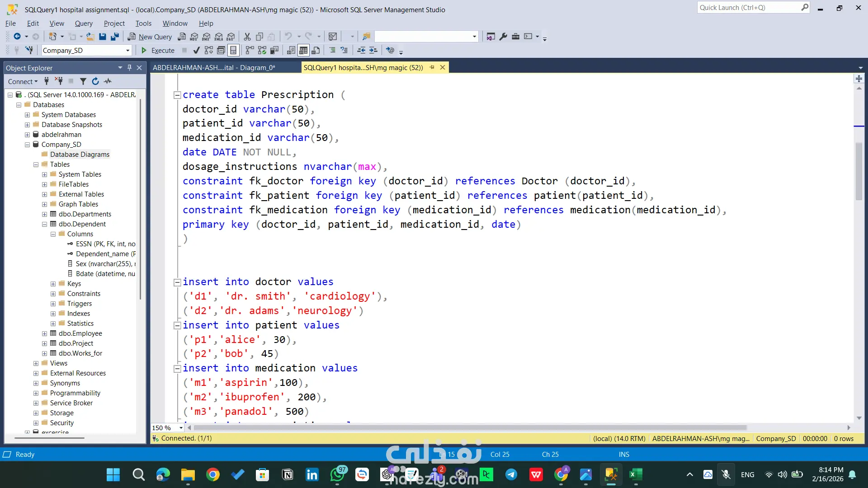Click the Cut scissors icon
Viewport: 868px width, 488px height.
click(247, 37)
